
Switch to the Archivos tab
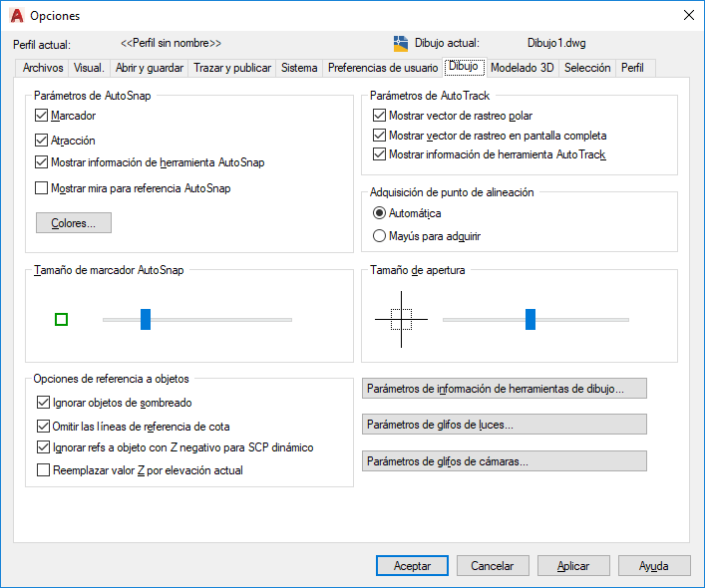(x=43, y=68)
